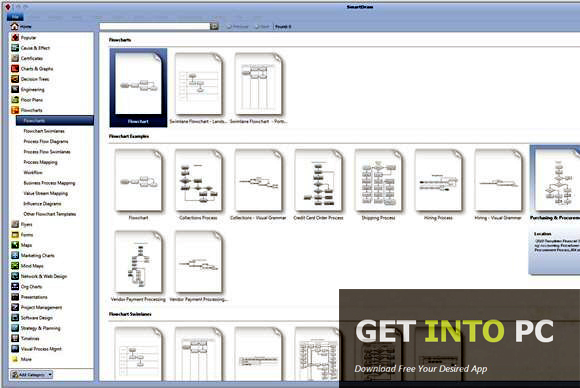
Task: Select Process Mapping in the tree
Action: click(40, 162)
